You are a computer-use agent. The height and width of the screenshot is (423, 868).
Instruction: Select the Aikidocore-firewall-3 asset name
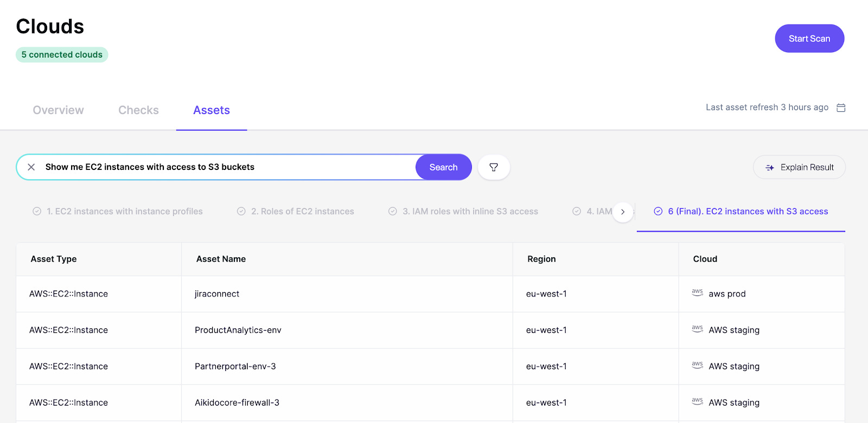tap(237, 403)
